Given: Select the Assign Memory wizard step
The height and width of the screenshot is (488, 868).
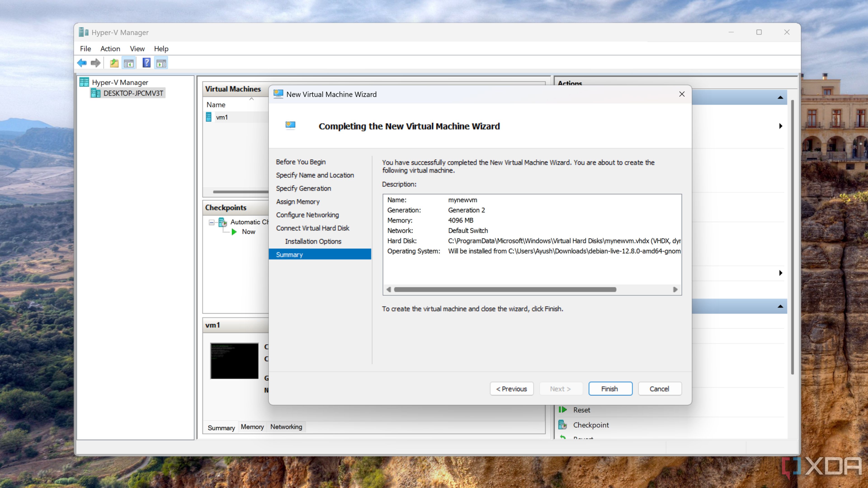Looking at the screenshot, I should coord(298,201).
